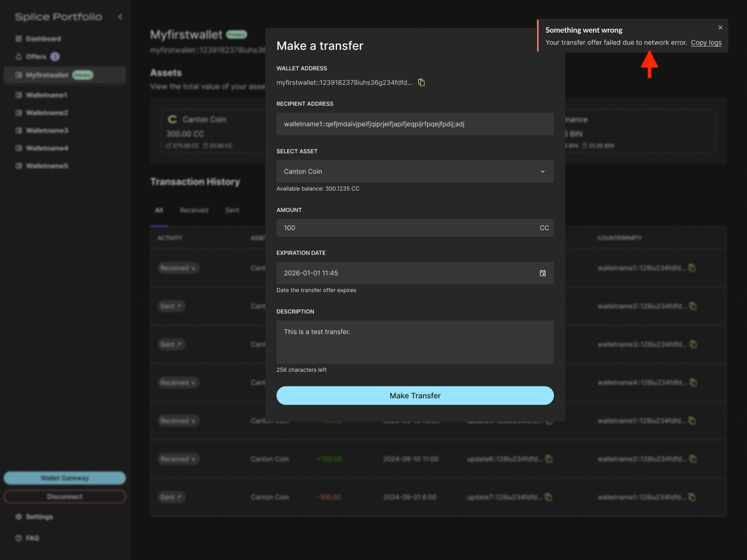Click the expiration date field 2026-01-01 11:45

415,273
